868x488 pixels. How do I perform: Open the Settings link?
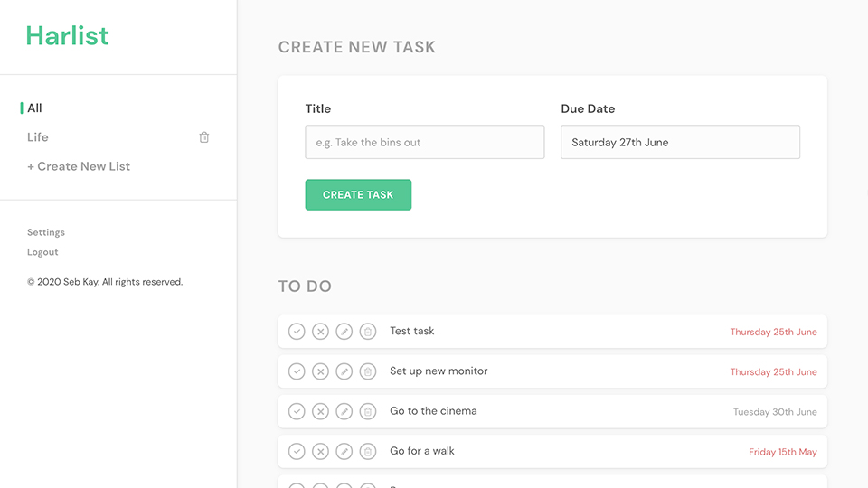46,232
